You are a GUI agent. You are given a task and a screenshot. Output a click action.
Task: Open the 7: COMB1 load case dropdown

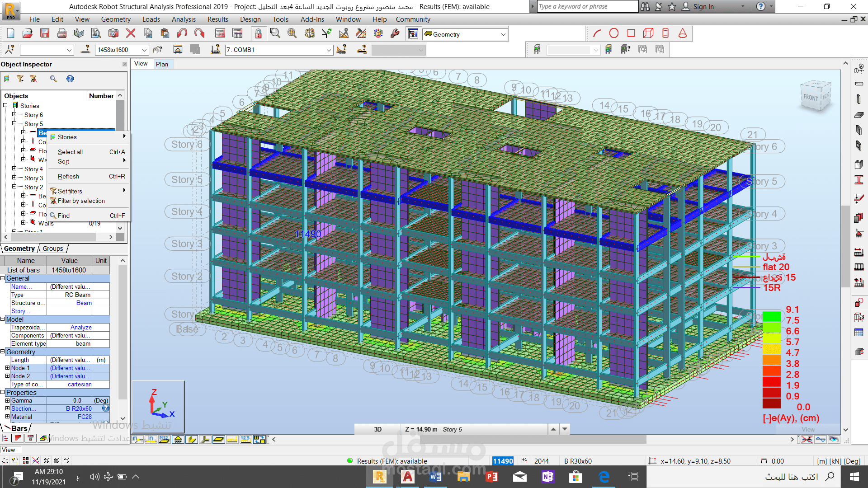[329, 50]
